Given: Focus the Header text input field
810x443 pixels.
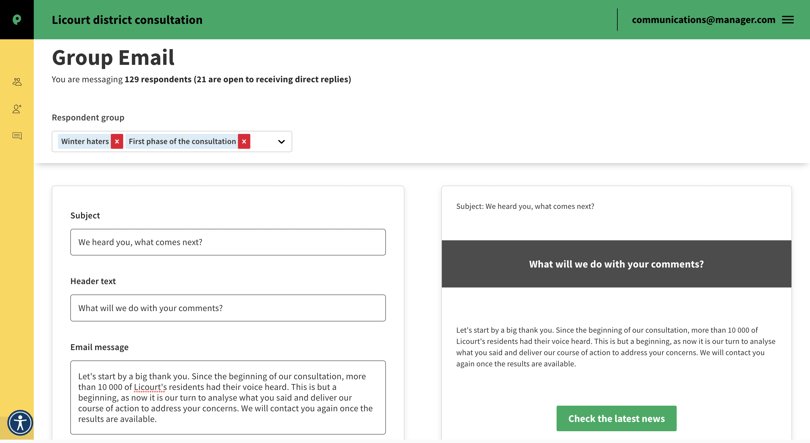Looking at the screenshot, I should 228,308.
